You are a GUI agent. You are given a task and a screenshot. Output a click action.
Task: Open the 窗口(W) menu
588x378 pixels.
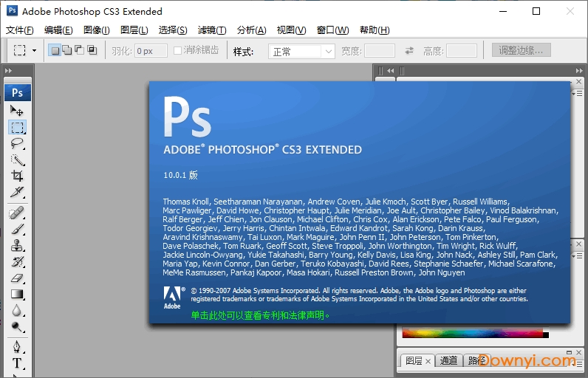(x=332, y=30)
